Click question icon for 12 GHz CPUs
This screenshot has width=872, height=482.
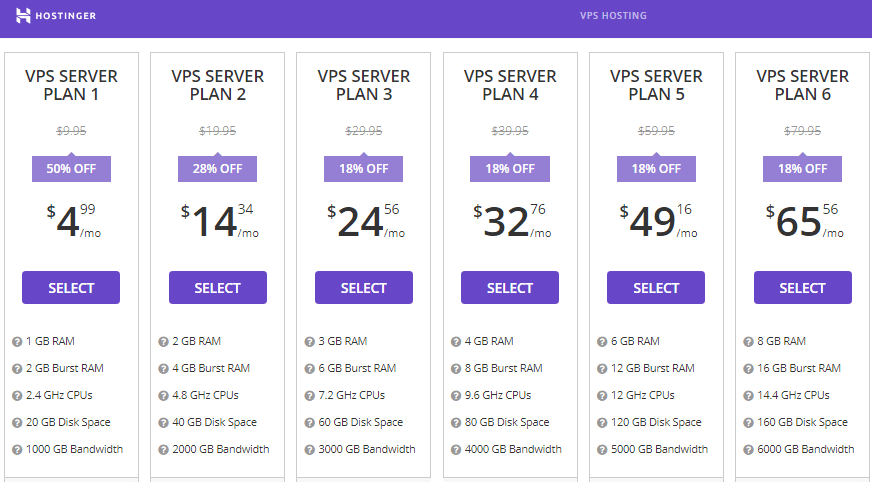[x=602, y=396]
